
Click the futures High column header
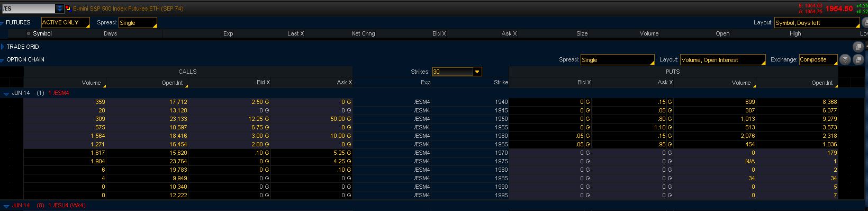795,33
